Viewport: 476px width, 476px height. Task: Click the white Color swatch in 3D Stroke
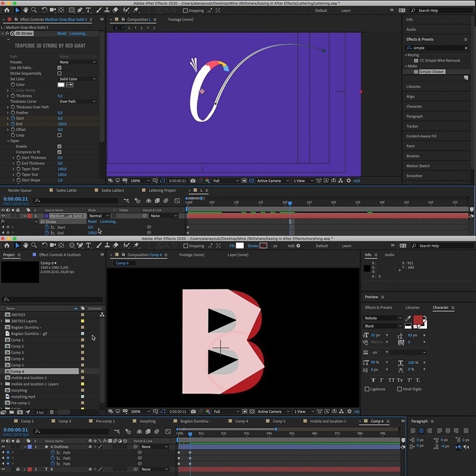tap(61, 85)
